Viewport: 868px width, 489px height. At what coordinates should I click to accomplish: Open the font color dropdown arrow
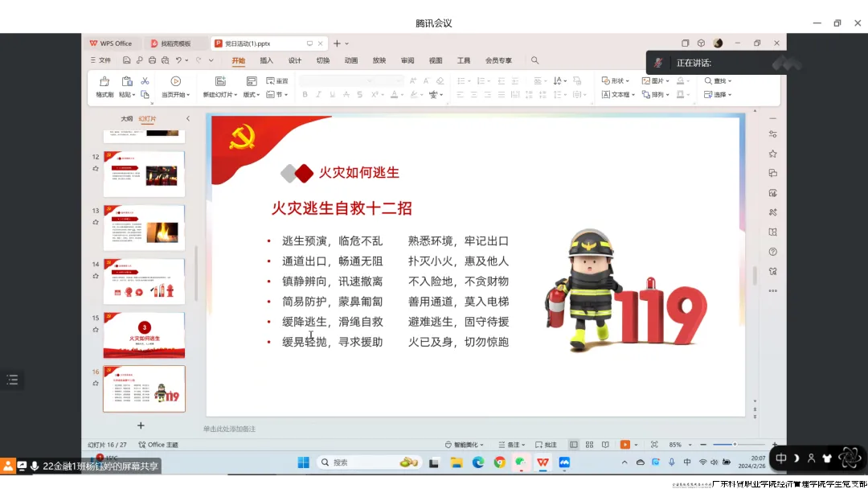(402, 95)
